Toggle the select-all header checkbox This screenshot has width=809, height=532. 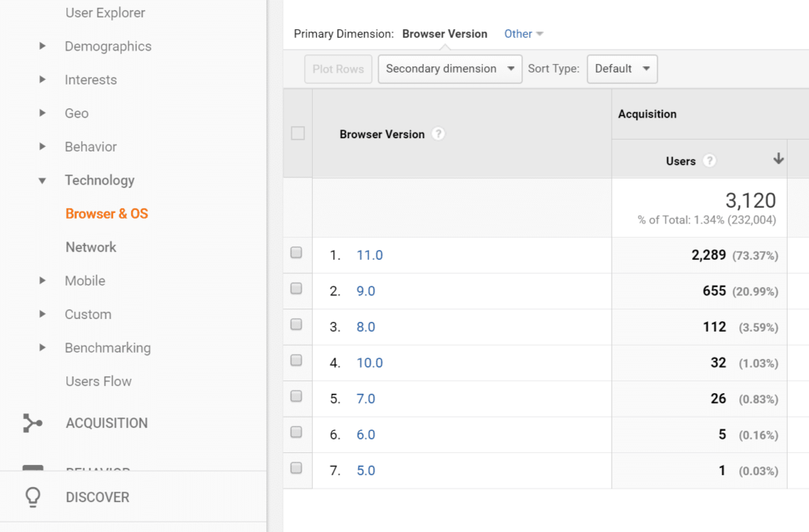coord(298,133)
